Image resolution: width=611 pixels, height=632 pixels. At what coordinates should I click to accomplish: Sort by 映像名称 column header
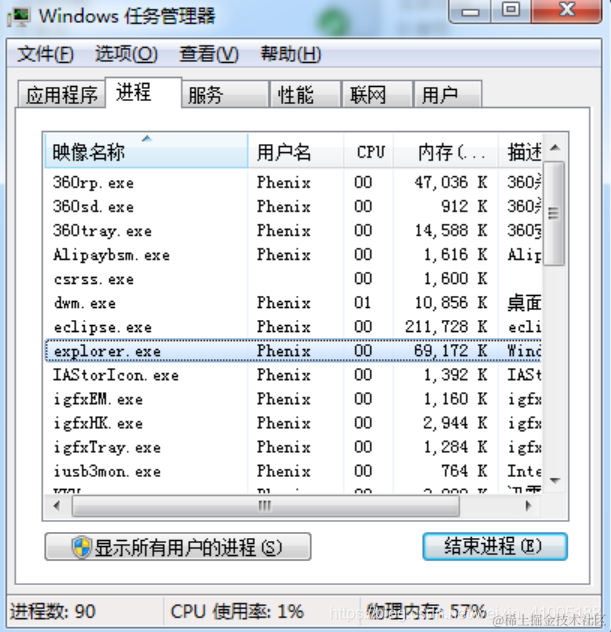click(x=146, y=151)
